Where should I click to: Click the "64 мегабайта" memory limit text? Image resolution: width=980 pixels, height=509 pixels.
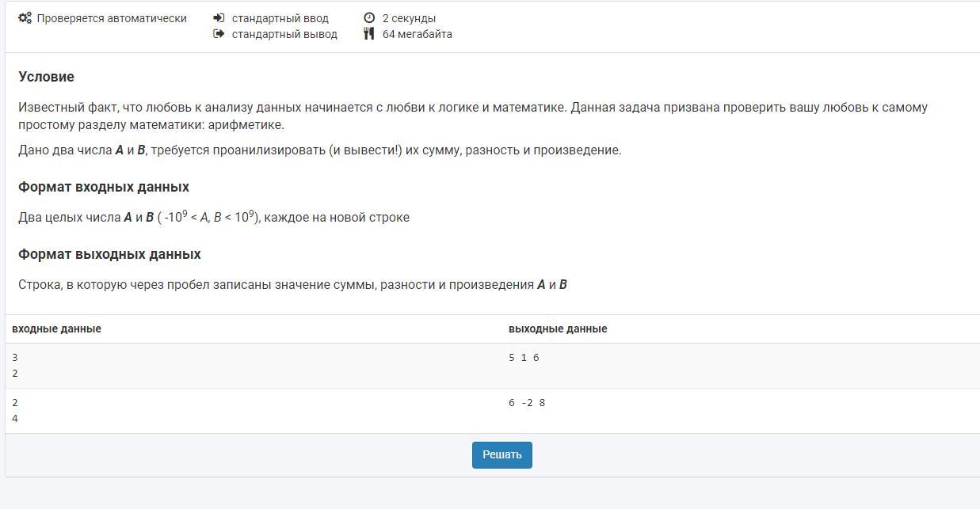point(417,34)
